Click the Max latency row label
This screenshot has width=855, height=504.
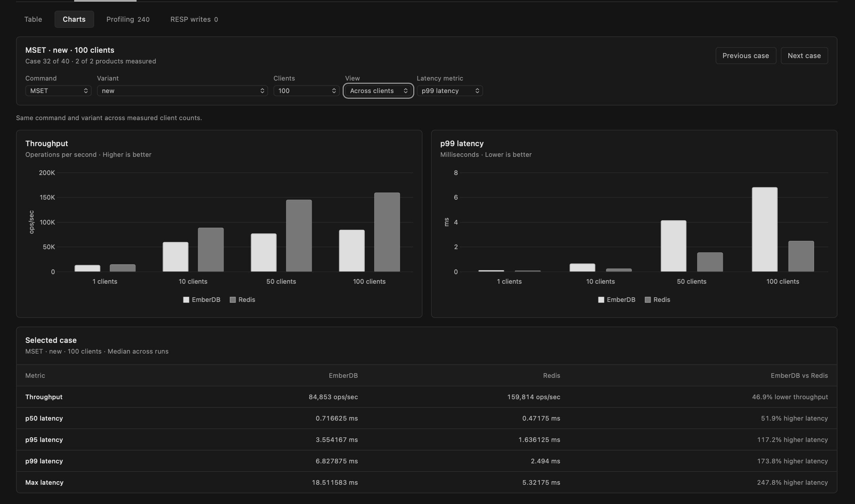click(44, 482)
